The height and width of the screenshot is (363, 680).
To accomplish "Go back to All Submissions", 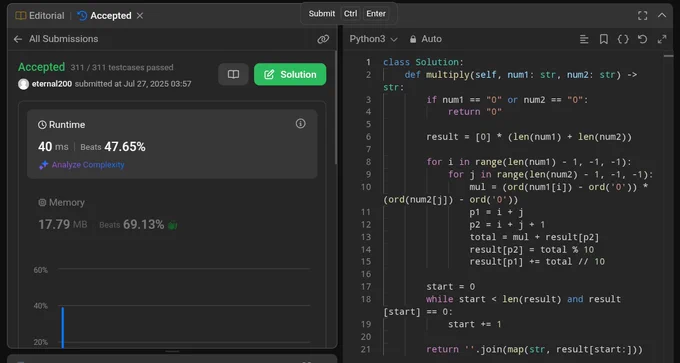I will pos(63,39).
